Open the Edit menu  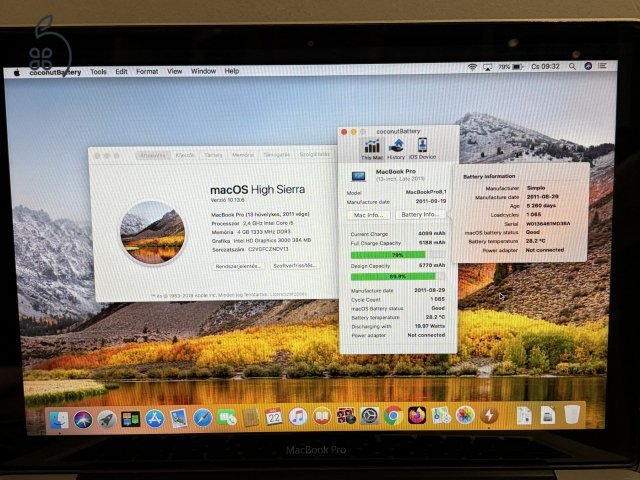coord(121,71)
